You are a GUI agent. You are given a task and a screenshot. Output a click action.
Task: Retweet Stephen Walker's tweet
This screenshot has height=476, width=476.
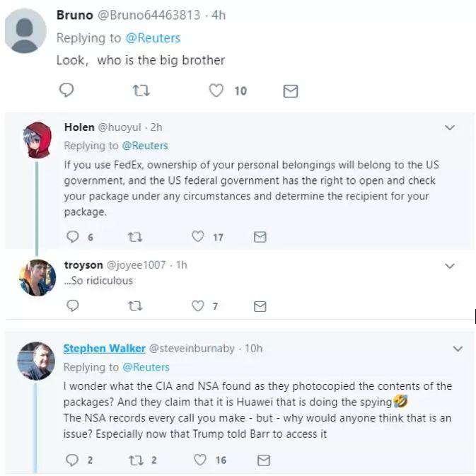pyautogui.click(x=137, y=460)
